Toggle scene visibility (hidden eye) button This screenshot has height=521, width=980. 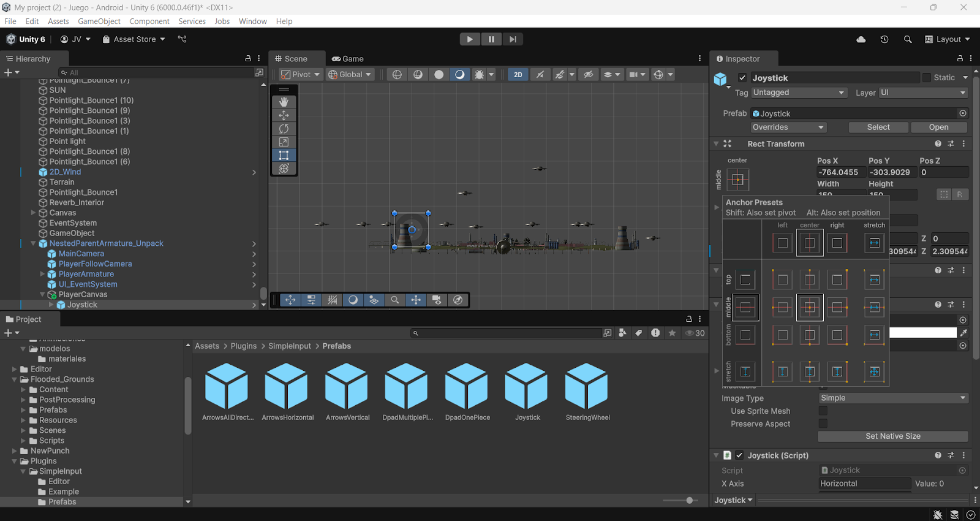pos(588,75)
